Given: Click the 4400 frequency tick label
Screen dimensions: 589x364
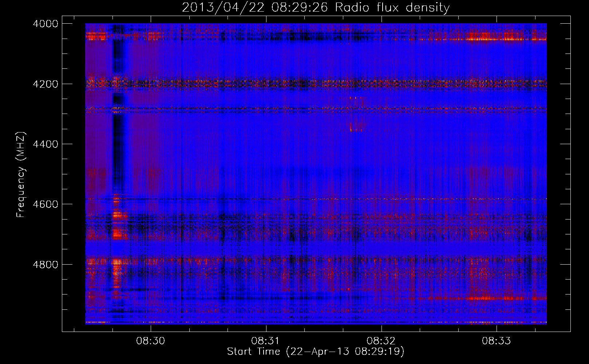Looking at the screenshot, I should pos(46,144).
